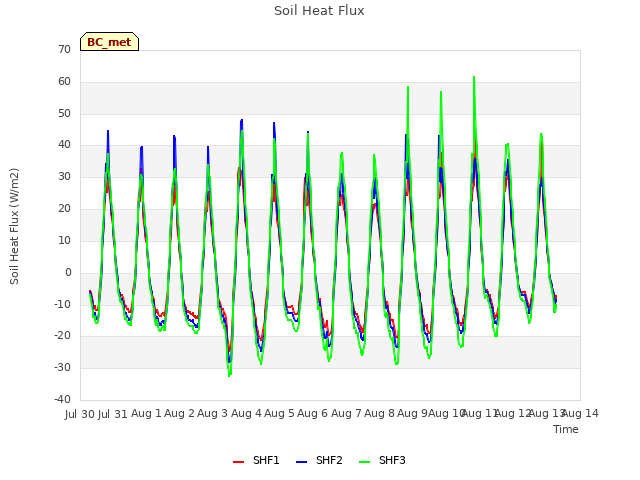Click the -20 y-axis tick label
640x480 pixels.
pos(63,336)
